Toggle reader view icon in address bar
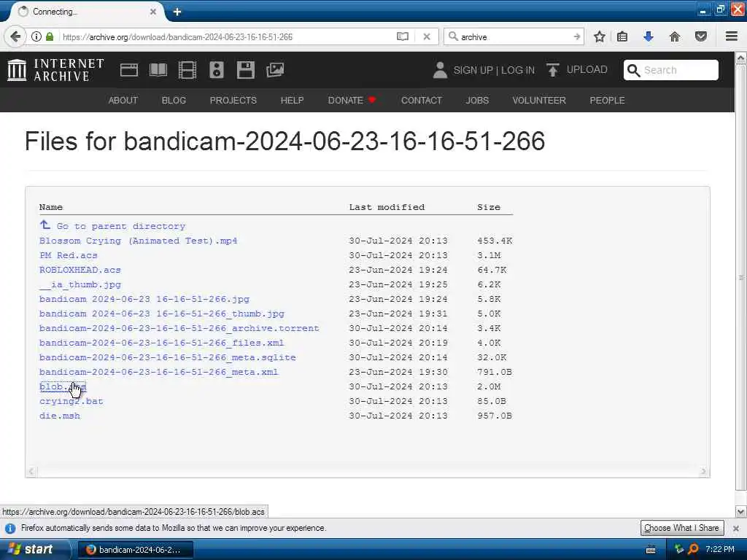 coord(403,36)
